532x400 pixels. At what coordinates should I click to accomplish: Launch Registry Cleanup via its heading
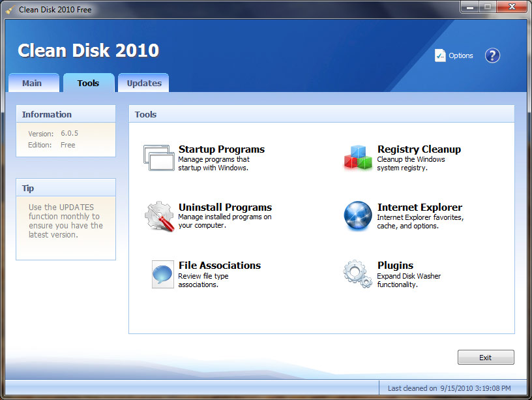[419, 149]
